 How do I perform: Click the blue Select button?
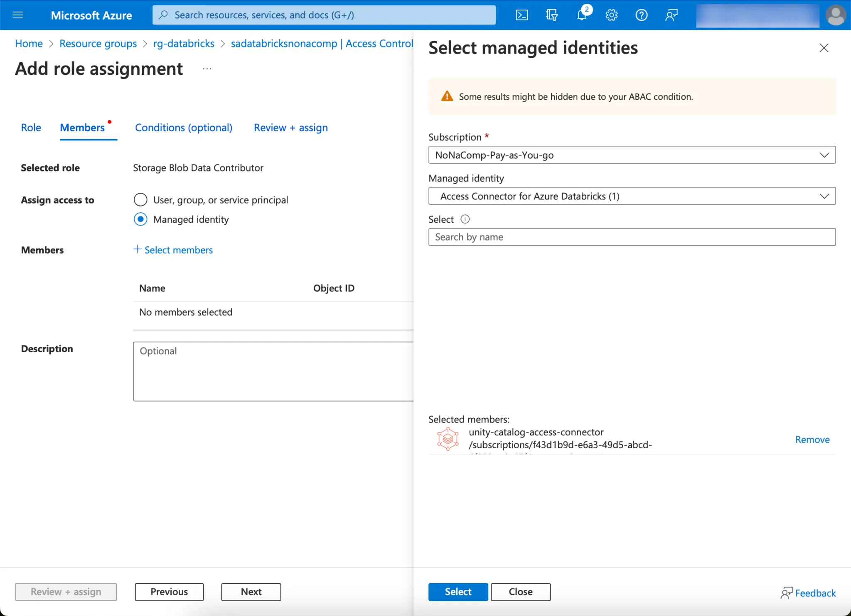pos(458,591)
